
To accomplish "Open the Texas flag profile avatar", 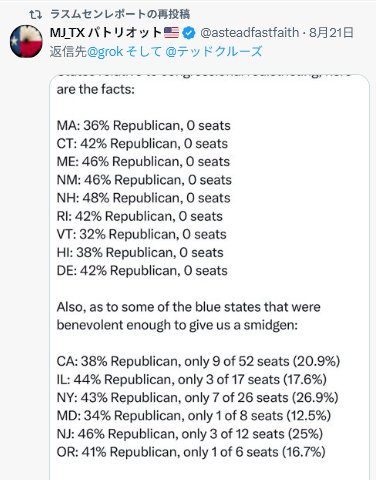I will coord(26,41).
